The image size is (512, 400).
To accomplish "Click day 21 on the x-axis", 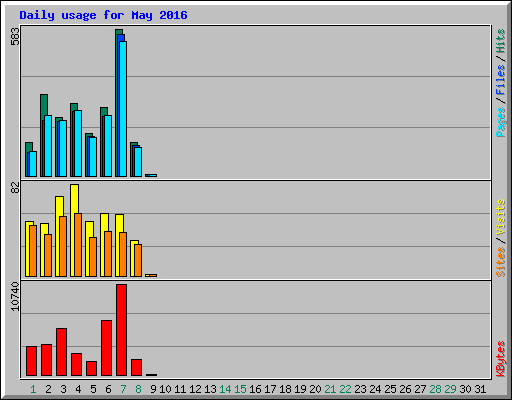I will pyautogui.click(x=330, y=389).
